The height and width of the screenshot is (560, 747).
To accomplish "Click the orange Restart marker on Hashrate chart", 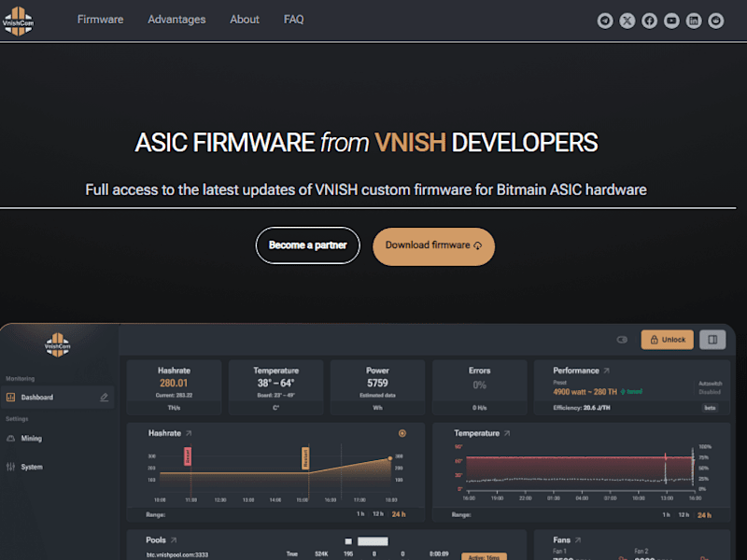I will click(305, 458).
